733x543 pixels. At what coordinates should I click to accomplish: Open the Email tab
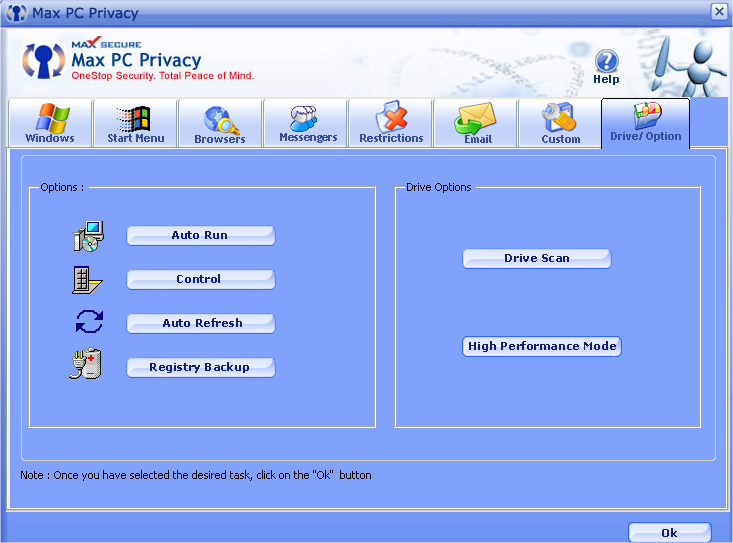click(x=476, y=123)
